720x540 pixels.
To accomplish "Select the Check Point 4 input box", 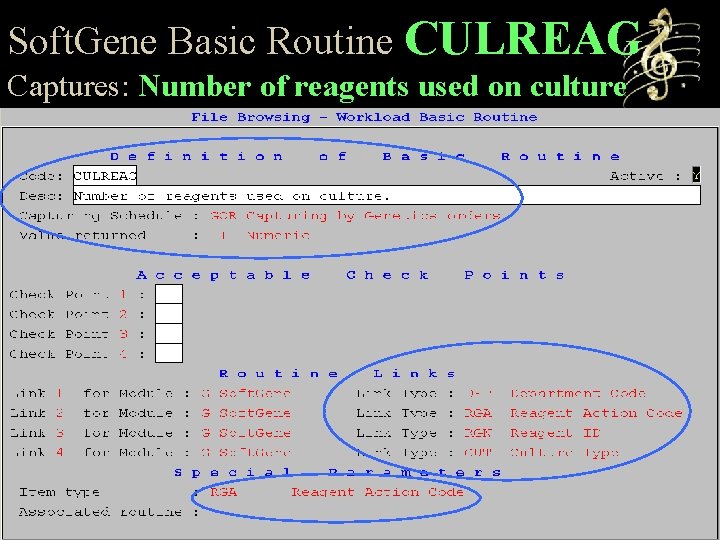I will tap(169, 353).
